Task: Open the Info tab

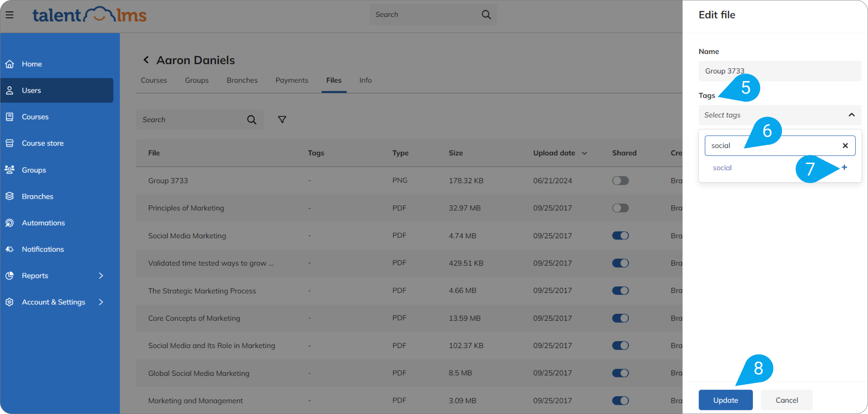Action: point(365,80)
